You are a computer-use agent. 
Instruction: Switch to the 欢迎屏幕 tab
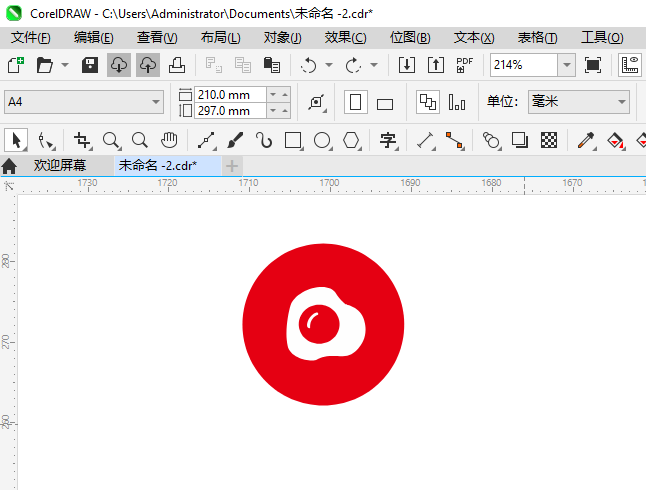pos(60,165)
